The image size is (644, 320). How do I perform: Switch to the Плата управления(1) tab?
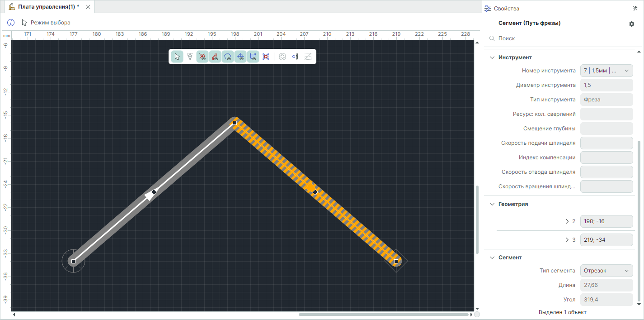[x=45, y=7]
